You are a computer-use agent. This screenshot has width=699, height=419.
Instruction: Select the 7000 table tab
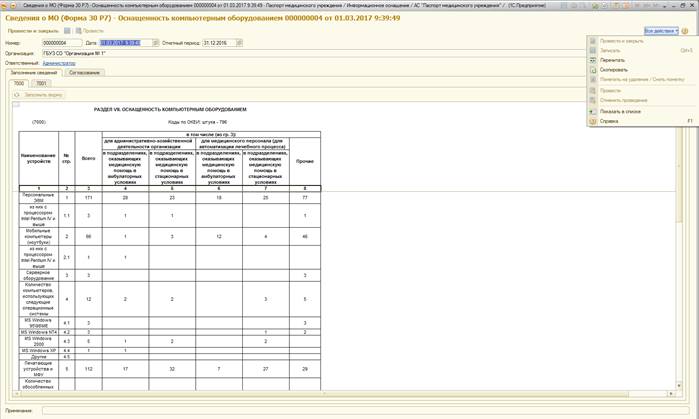[x=19, y=84]
